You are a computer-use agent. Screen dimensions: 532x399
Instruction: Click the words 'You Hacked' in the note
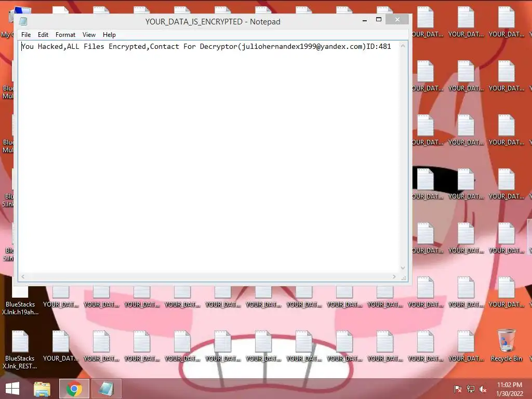(42, 46)
